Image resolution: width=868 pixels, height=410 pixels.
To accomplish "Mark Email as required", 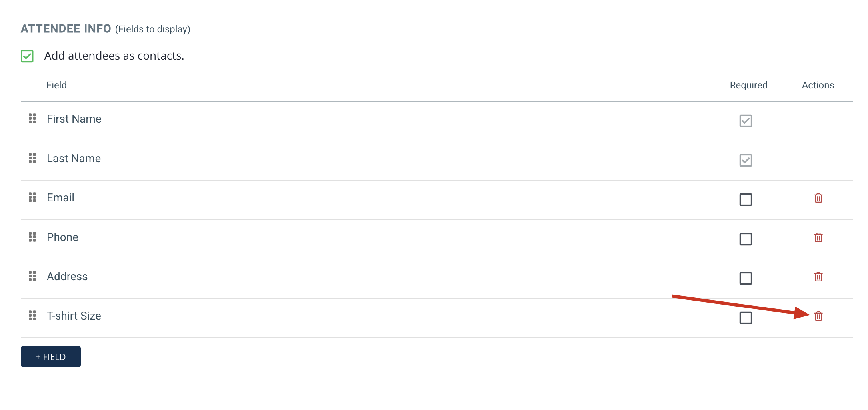I will (x=746, y=199).
